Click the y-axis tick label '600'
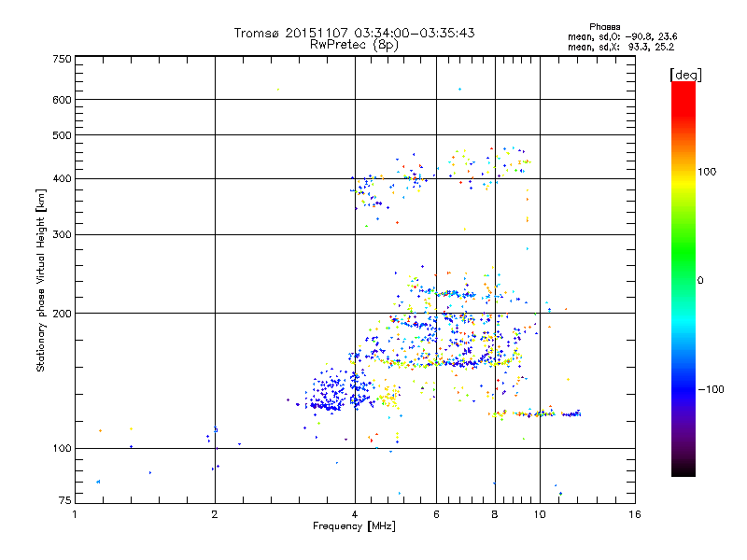Screen dimensions: 747x560 pos(63,100)
